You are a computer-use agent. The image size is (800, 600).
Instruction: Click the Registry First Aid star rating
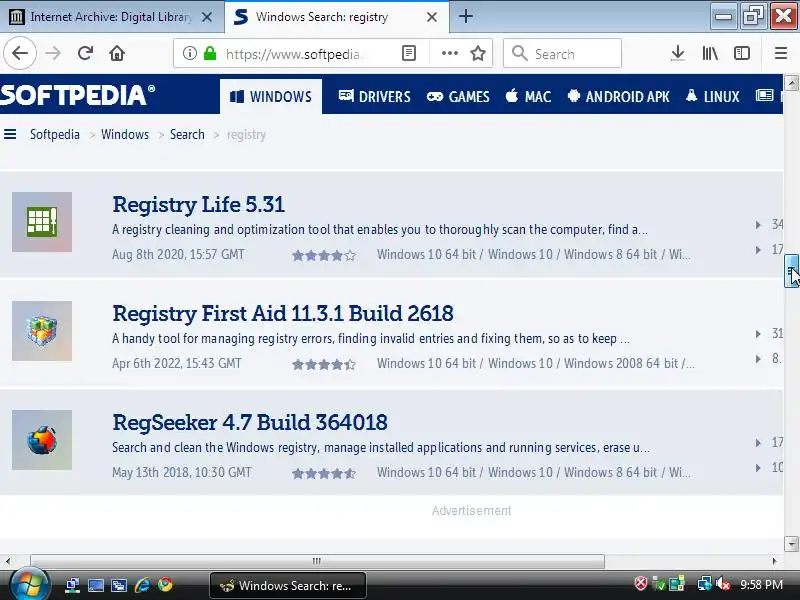coord(323,365)
